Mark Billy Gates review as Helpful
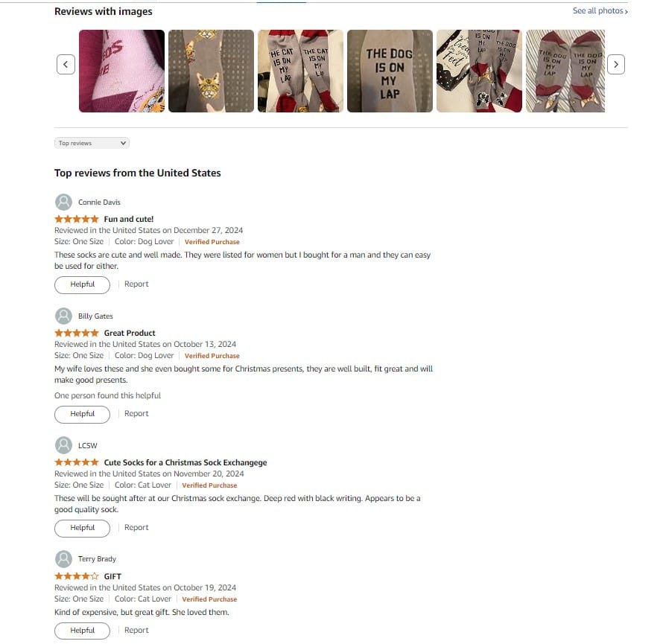This screenshot has height=644, width=663. click(x=82, y=414)
